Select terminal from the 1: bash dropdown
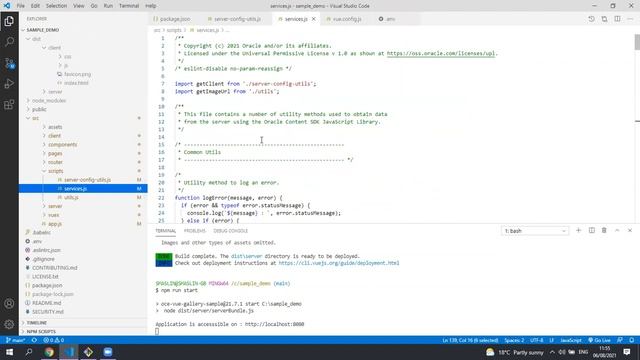The height and width of the screenshot is (360, 640). pos(535,231)
